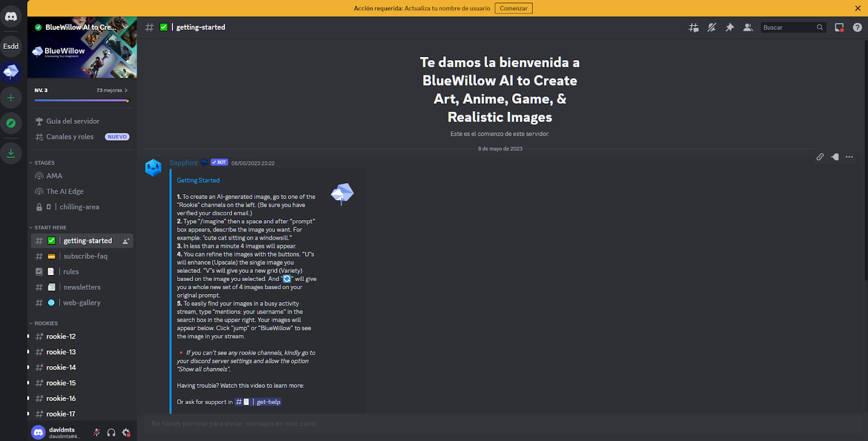Toggle notification settings bell icon
Viewport: 868px width, 441px height.
[712, 27]
